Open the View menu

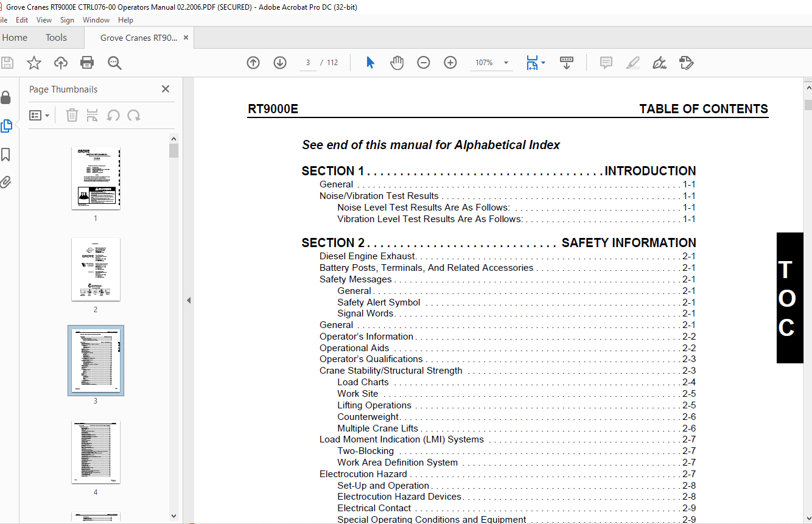click(x=44, y=20)
